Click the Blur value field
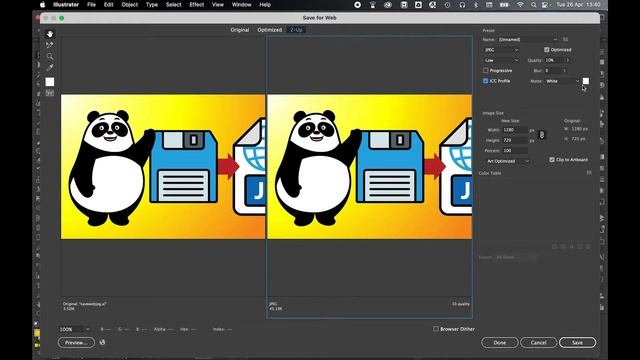Screen dimensions: 640x360 point(553,71)
